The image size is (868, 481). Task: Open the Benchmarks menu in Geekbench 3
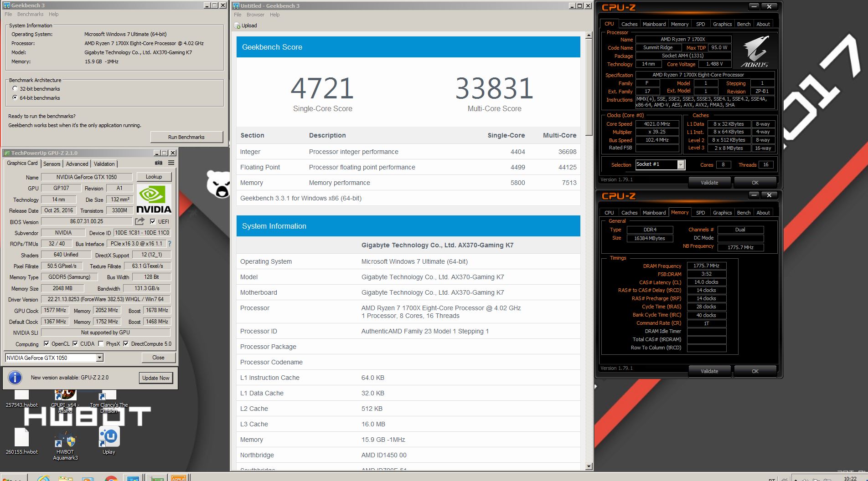pos(30,14)
